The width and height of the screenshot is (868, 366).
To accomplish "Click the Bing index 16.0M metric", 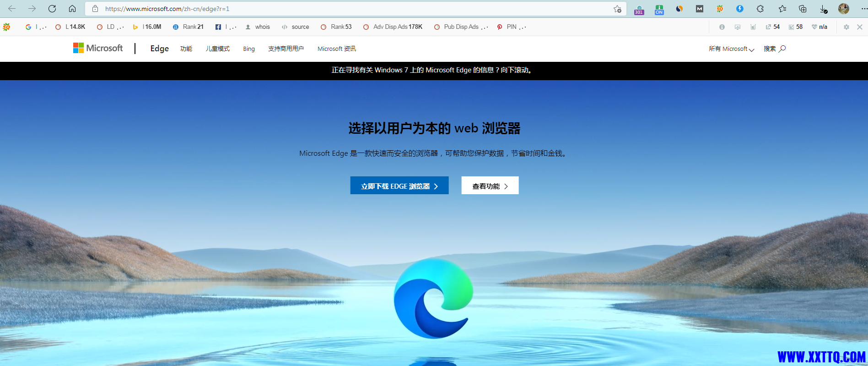I will (x=147, y=27).
